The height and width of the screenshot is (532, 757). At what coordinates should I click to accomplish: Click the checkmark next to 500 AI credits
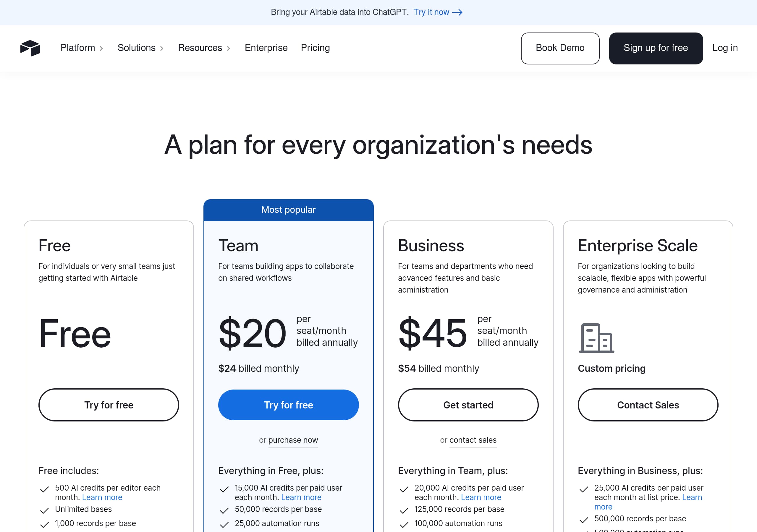(x=45, y=489)
